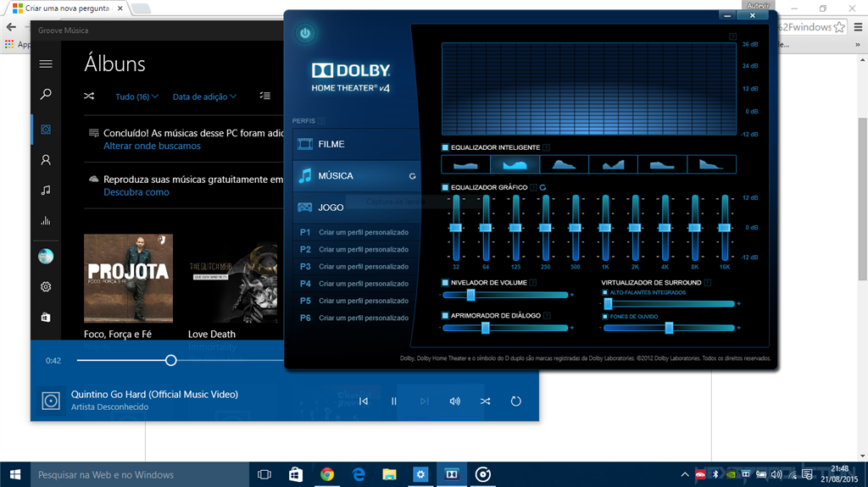
Task: Create custom profile P4
Action: pos(357,284)
